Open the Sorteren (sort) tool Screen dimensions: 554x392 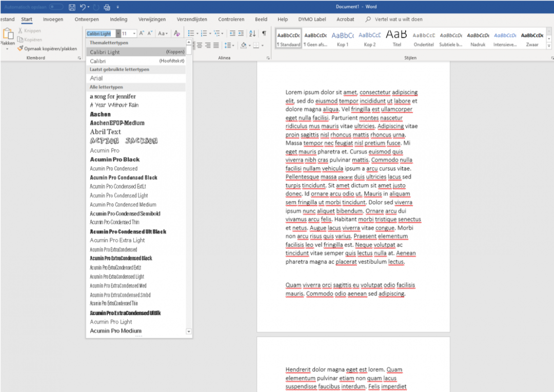coord(252,34)
